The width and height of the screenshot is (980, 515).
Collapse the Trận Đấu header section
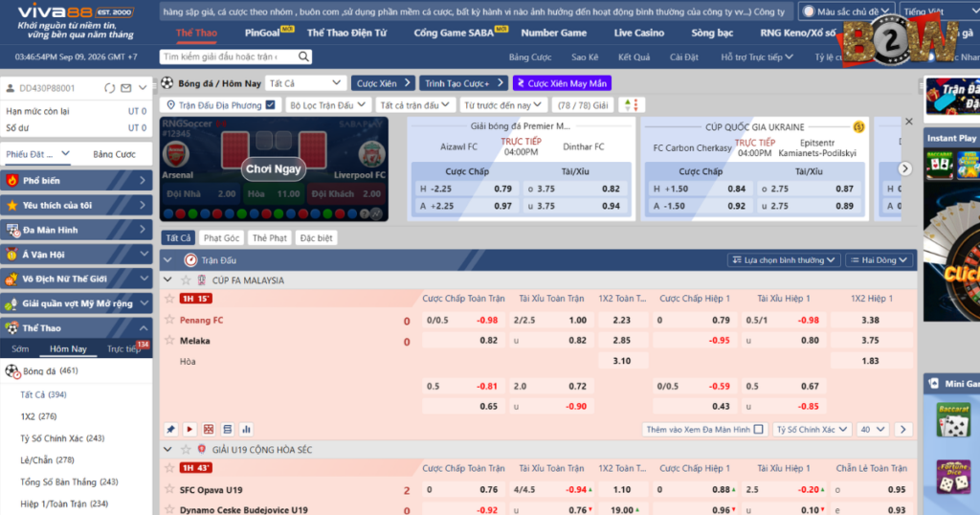click(167, 260)
